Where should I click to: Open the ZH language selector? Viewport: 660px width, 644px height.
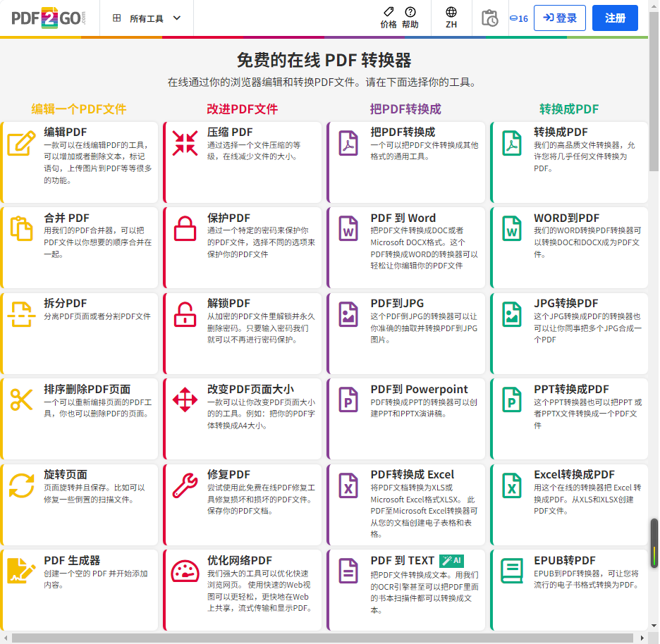tap(451, 18)
